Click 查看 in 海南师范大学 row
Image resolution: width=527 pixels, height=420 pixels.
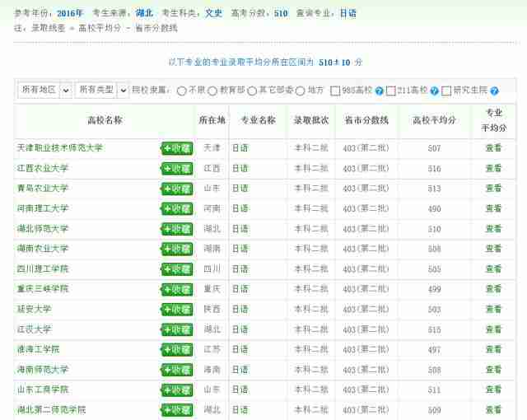pos(493,370)
